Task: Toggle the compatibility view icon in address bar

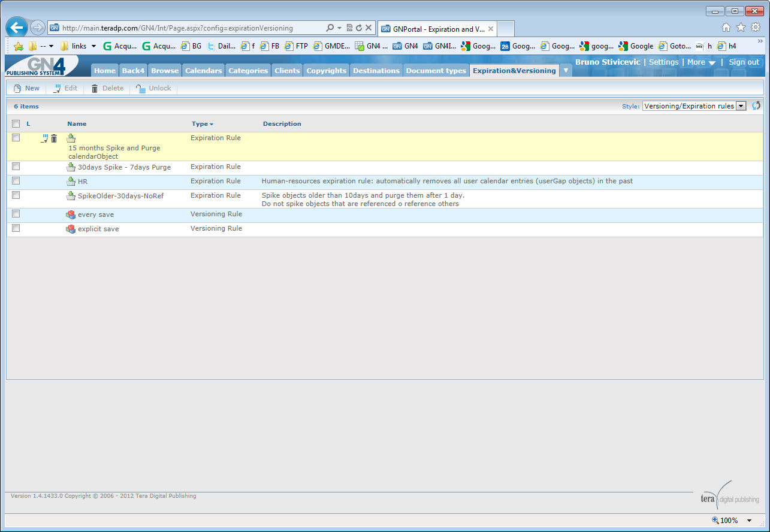Action: tap(349, 28)
